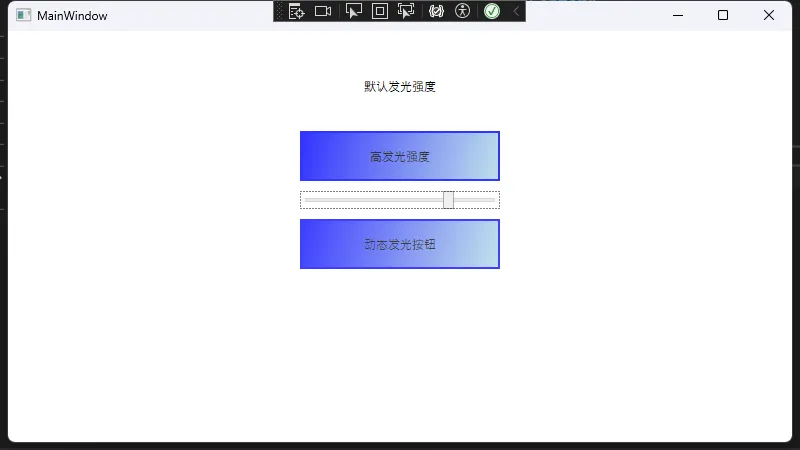The height and width of the screenshot is (450, 800).
Task: Grab the debug toolbar's dotted drag handle
Action: [x=279, y=11]
